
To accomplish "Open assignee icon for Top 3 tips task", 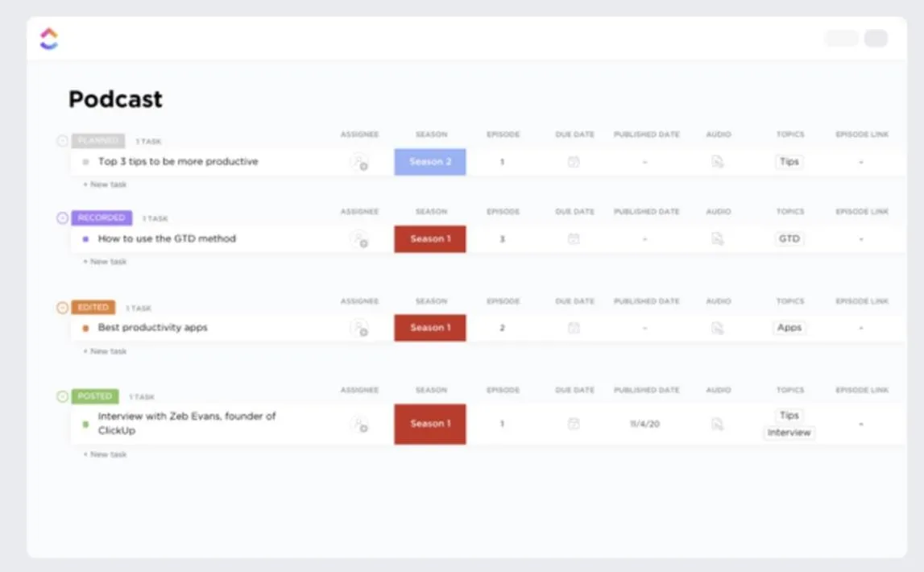I will click(x=359, y=162).
